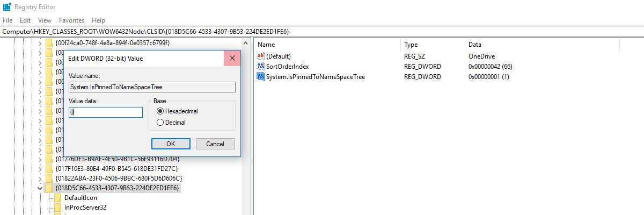Click REG_DWORD type in SortOrderIndex row
The image size is (644, 215).
422,66
